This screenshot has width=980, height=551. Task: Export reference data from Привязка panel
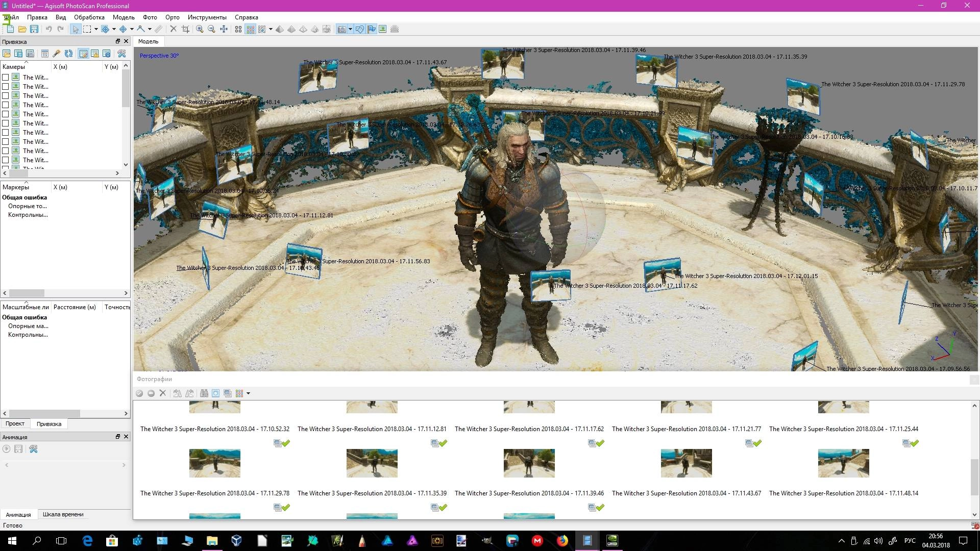tap(18, 53)
